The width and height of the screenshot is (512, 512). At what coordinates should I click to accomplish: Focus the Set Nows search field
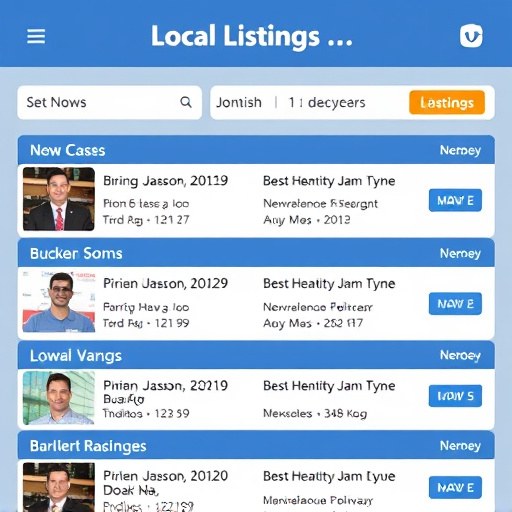tap(109, 102)
